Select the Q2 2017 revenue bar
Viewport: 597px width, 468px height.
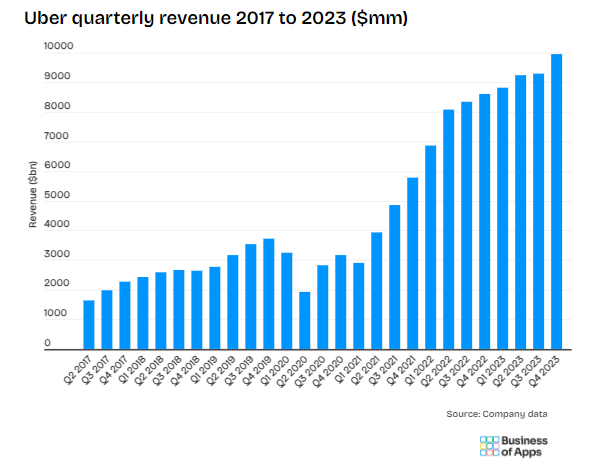point(89,325)
